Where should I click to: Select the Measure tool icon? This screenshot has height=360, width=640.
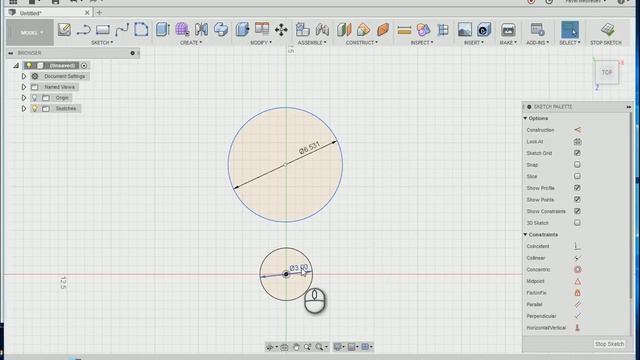(x=404, y=29)
